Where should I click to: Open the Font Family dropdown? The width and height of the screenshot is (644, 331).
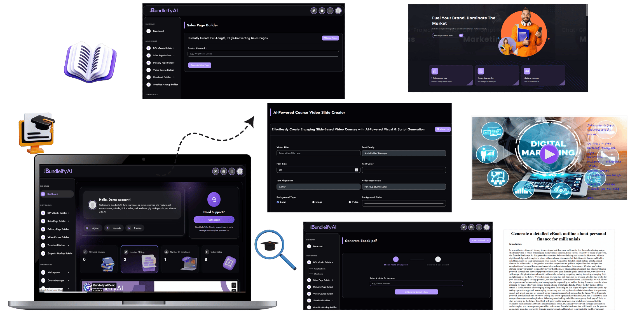coord(404,153)
